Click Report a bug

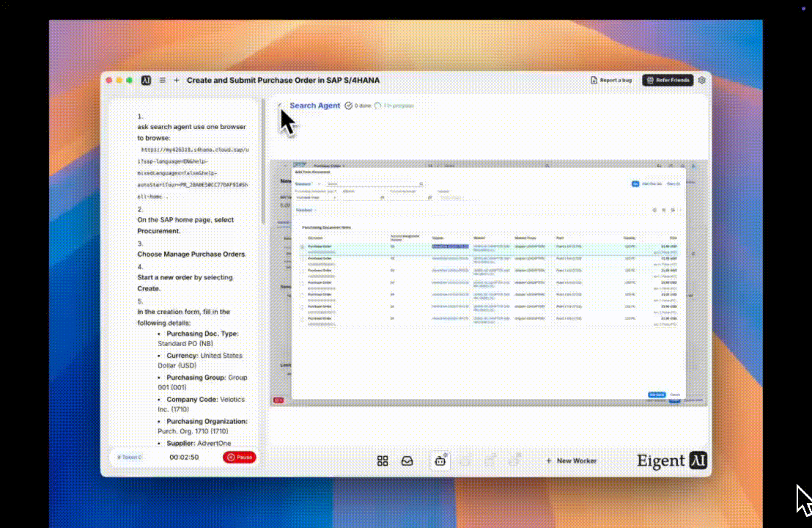pos(611,81)
